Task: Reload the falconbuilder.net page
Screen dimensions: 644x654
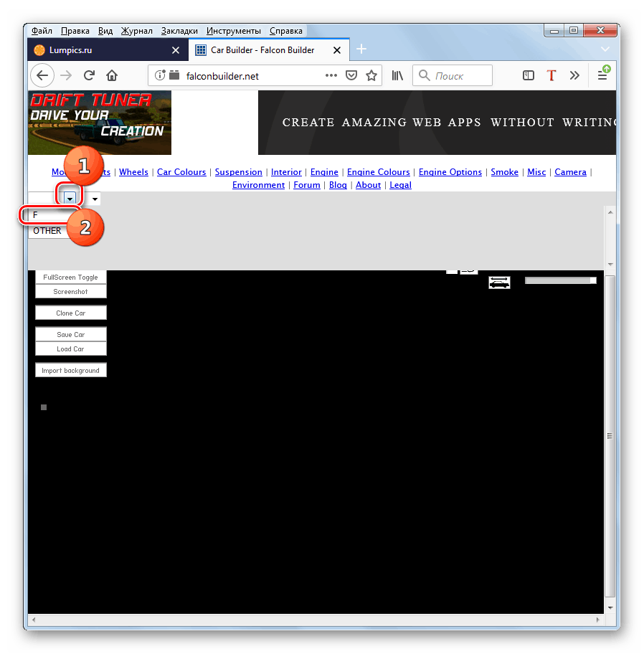Action: tap(88, 75)
